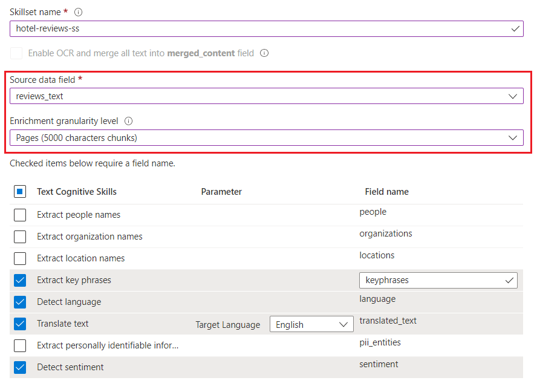The height and width of the screenshot is (392, 537).
Task: Uncheck Translate text
Action: click(x=19, y=324)
